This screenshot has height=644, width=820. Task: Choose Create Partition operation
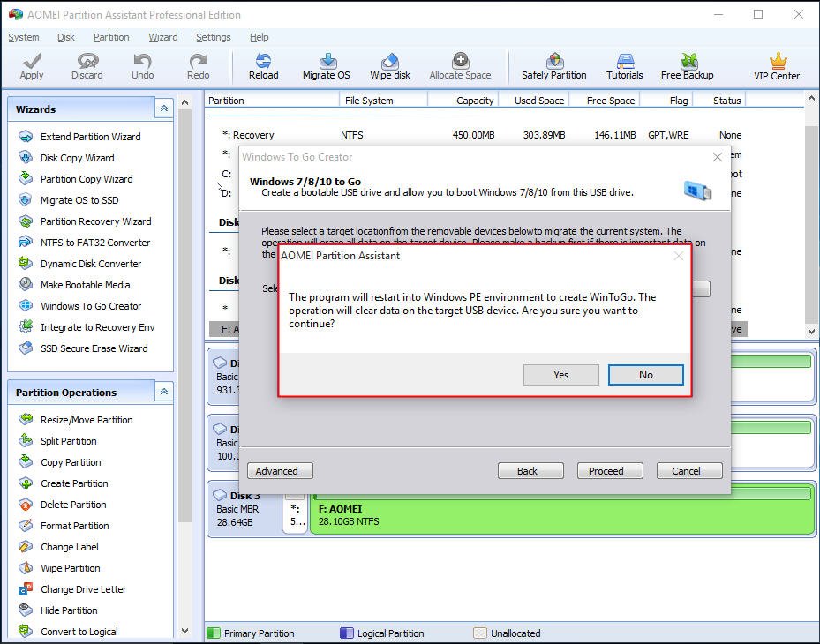64,483
